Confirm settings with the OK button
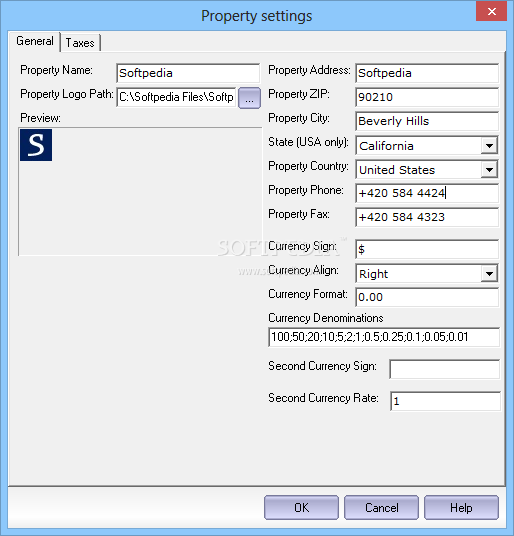The image size is (514, 536). [301, 508]
